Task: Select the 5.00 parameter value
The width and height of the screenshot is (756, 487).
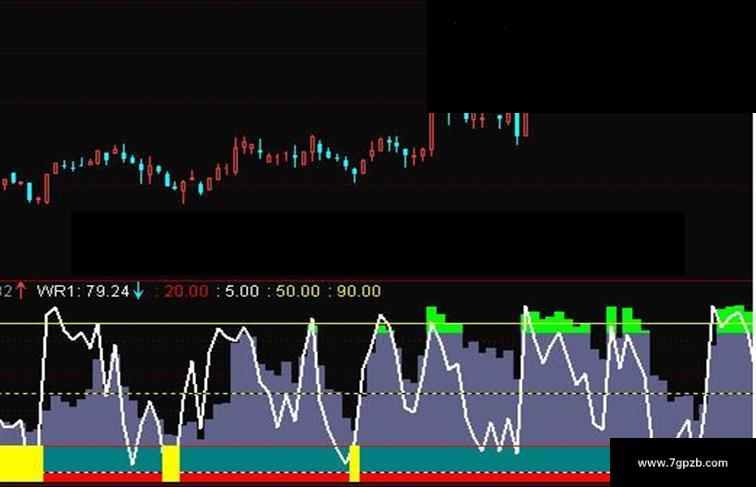Action: coord(242,291)
